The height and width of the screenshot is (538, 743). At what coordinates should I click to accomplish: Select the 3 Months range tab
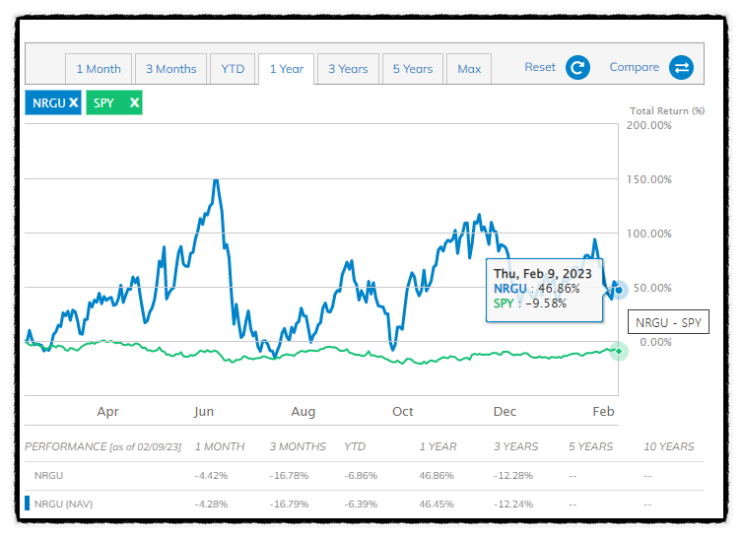pyautogui.click(x=171, y=69)
